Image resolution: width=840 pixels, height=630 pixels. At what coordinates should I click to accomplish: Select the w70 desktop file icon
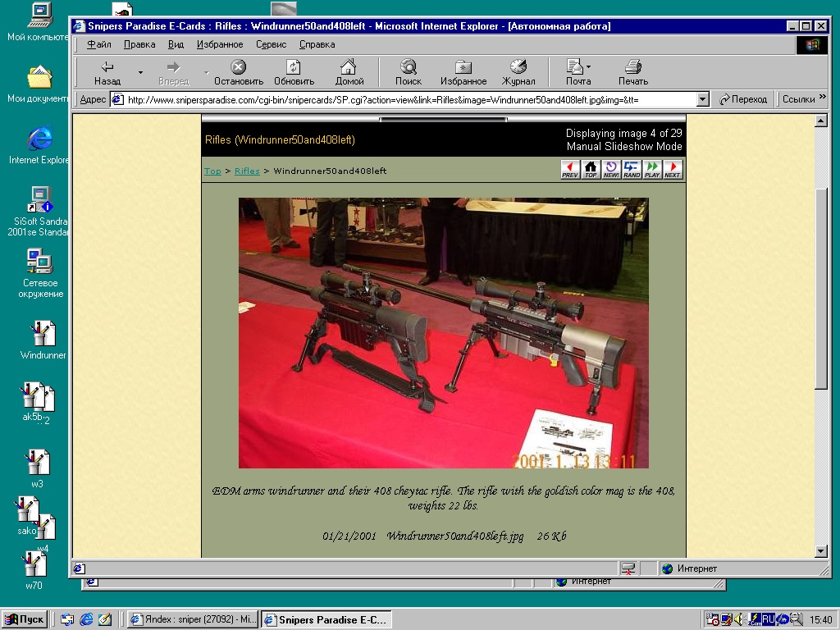coord(34,571)
